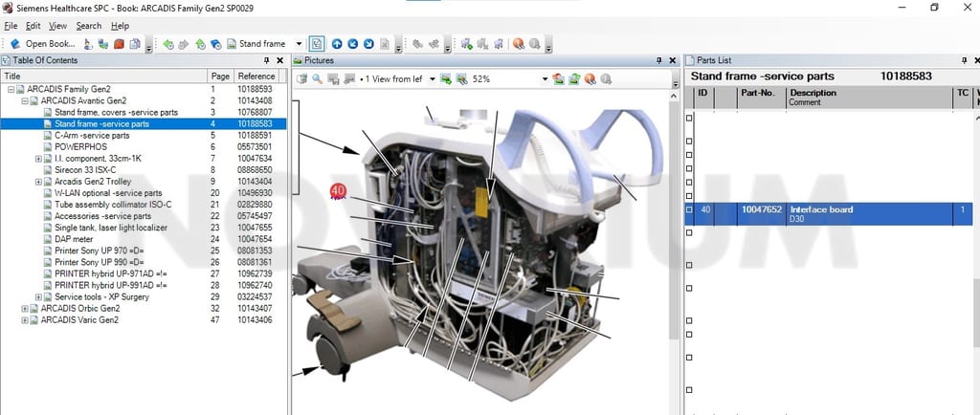Click the red book icon in main toolbar
Image resolution: width=980 pixels, height=415 pixels.
[119, 44]
